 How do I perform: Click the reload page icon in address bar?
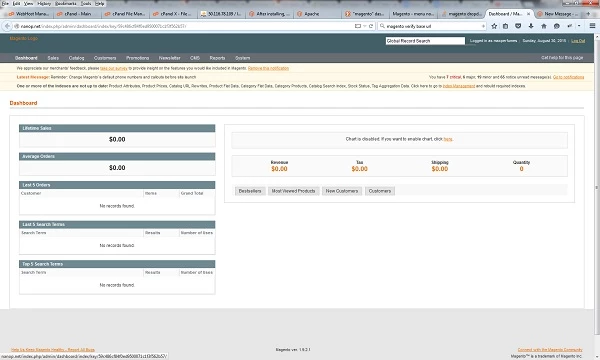(371, 26)
